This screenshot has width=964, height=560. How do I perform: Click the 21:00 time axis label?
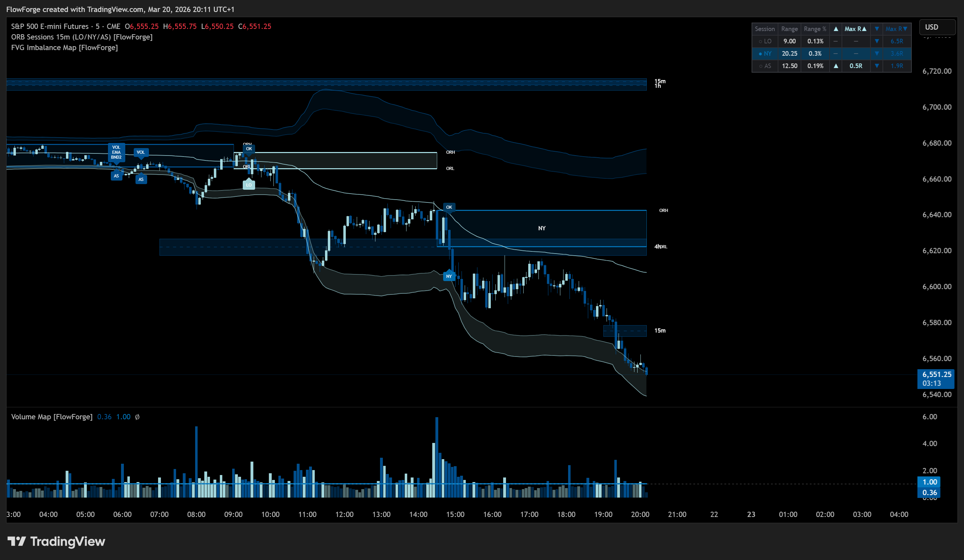click(677, 515)
